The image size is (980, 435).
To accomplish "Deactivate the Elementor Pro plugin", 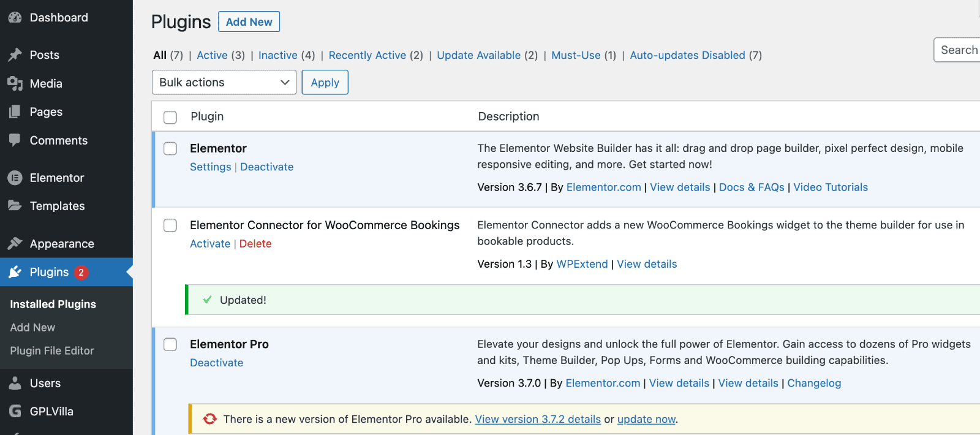I will pos(217,363).
